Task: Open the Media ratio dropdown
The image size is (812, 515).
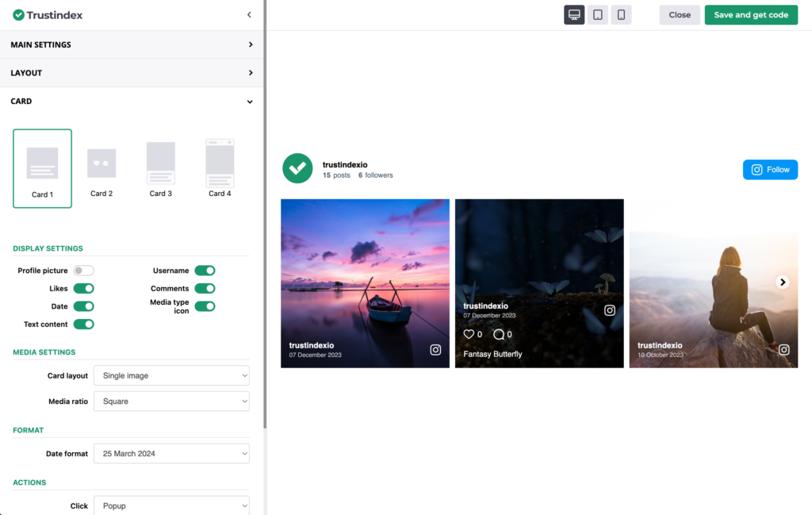Action: click(171, 401)
